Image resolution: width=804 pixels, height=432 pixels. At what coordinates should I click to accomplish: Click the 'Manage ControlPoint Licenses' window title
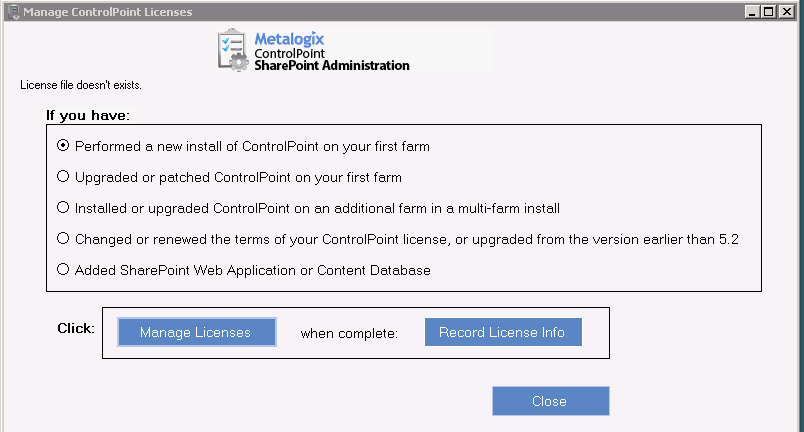click(108, 12)
